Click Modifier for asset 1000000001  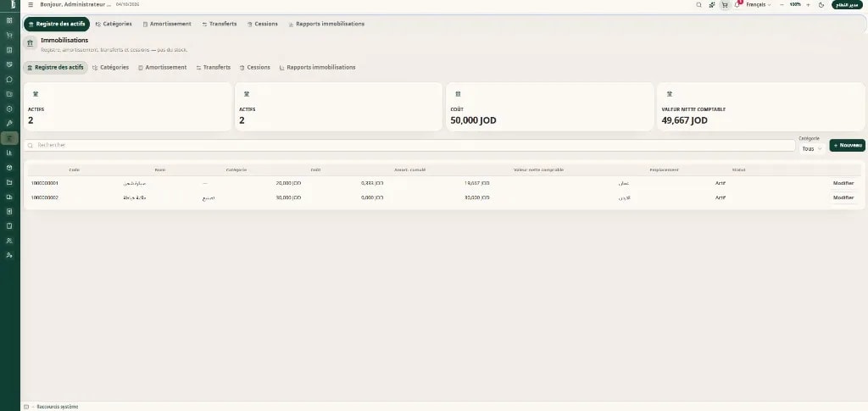843,183
